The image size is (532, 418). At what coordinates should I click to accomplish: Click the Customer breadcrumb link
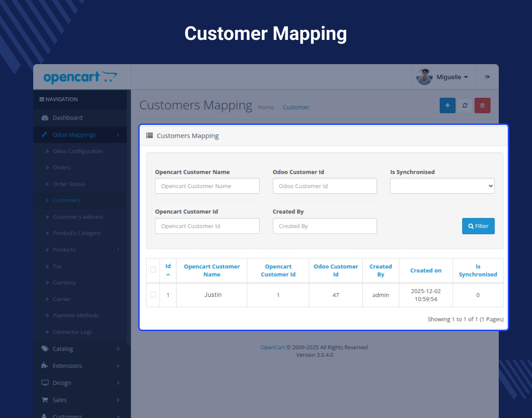(x=296, y=107)
